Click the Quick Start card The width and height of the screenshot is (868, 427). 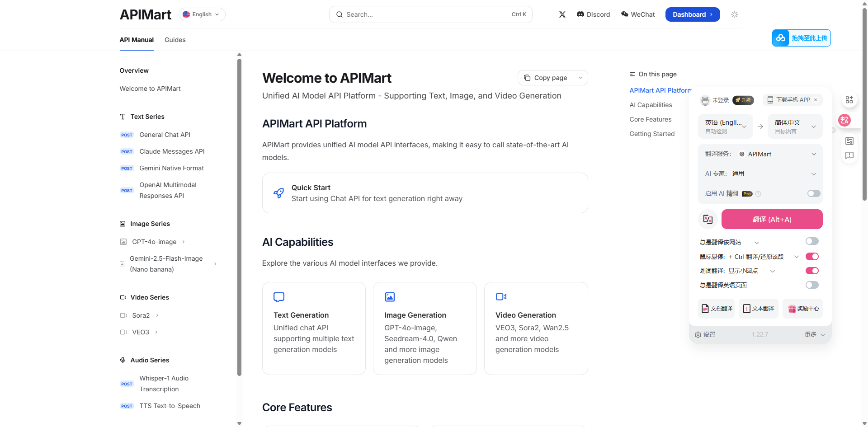pos(425,193)
